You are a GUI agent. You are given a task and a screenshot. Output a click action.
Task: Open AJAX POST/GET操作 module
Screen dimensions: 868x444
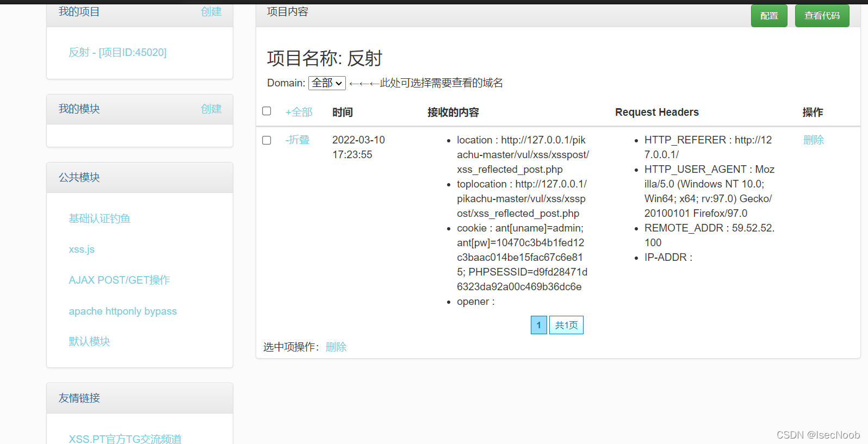click(x=119, y=280)
